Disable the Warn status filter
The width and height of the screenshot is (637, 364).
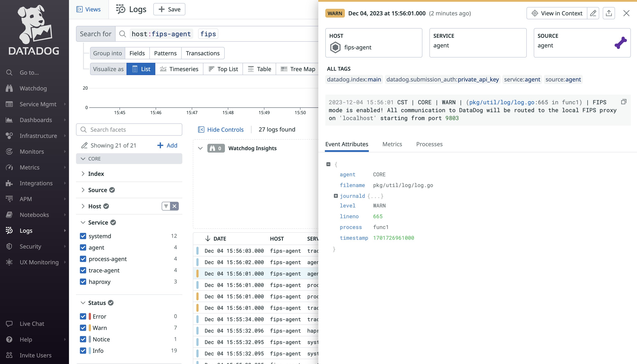coord(83,328)
